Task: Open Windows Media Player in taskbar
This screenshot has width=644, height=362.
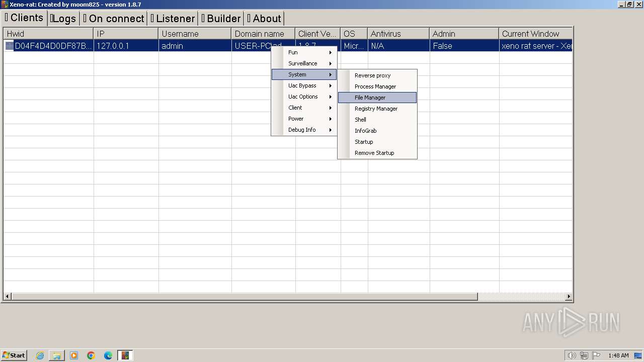Action: (74, 355)
